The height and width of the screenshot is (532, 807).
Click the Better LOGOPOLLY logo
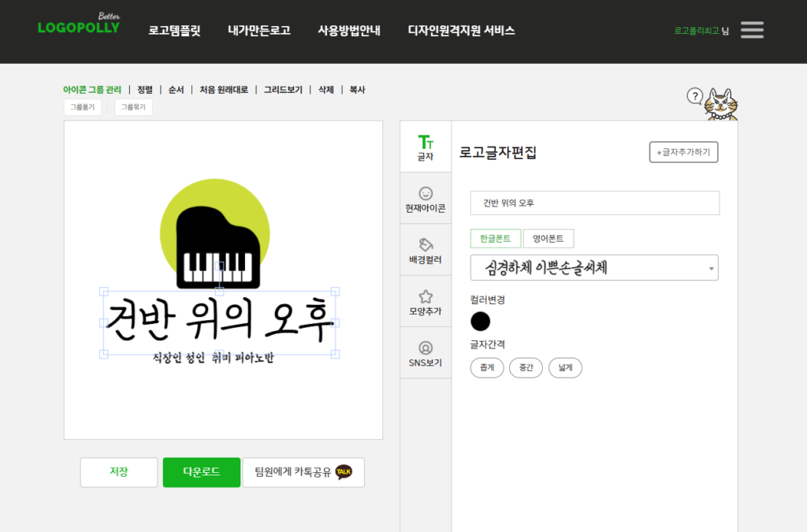pos(79,24)
